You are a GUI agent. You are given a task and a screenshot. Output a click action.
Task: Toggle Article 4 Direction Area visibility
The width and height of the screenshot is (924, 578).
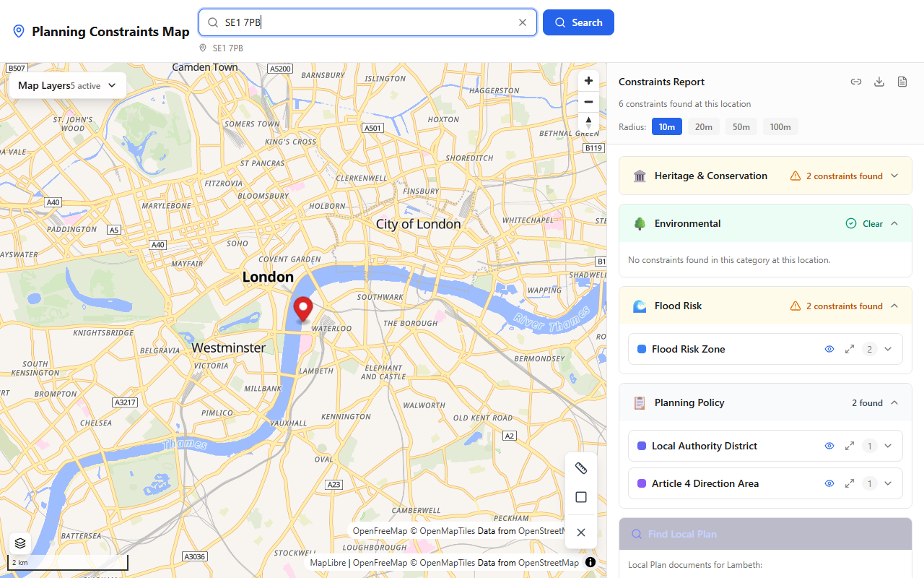pos(829,483)
